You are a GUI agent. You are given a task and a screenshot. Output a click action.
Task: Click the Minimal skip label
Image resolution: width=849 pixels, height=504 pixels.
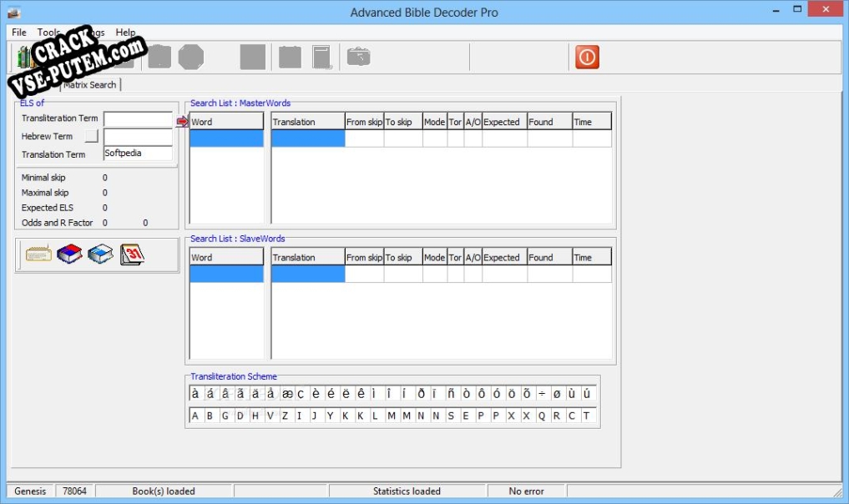[x=43, y=178]
